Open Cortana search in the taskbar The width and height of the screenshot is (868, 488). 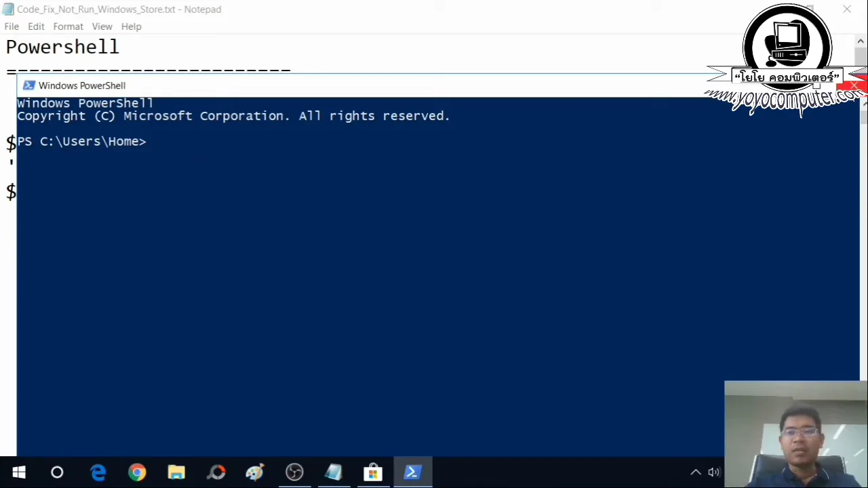(57, 472)
